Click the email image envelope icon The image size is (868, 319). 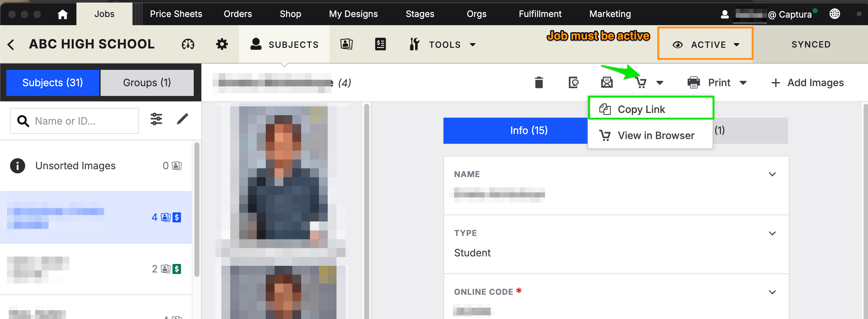tap(607, 83)
